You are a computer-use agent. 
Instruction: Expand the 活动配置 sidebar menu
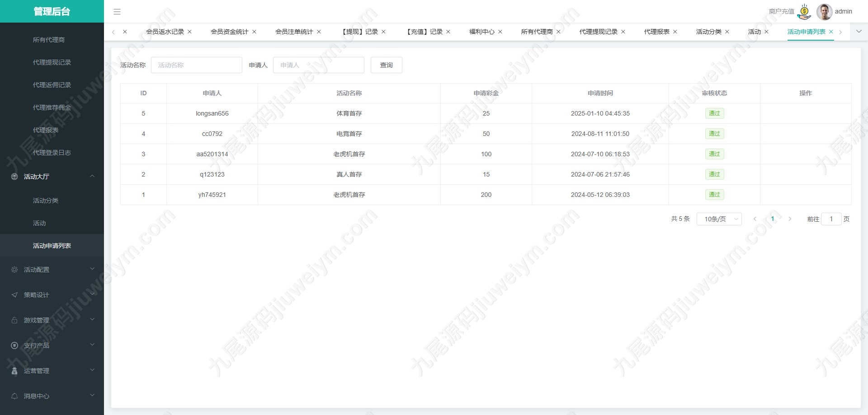pyautogui.click(x=52, y=270)
